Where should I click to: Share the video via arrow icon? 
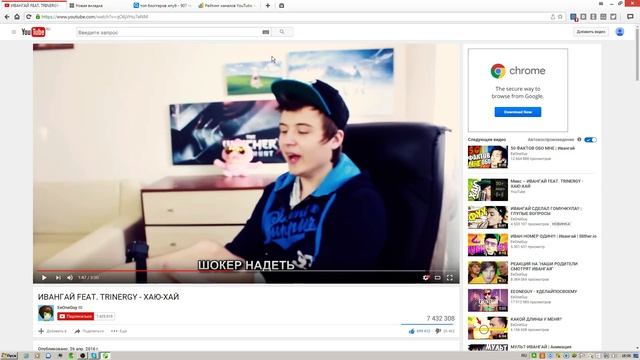point(77,331)
